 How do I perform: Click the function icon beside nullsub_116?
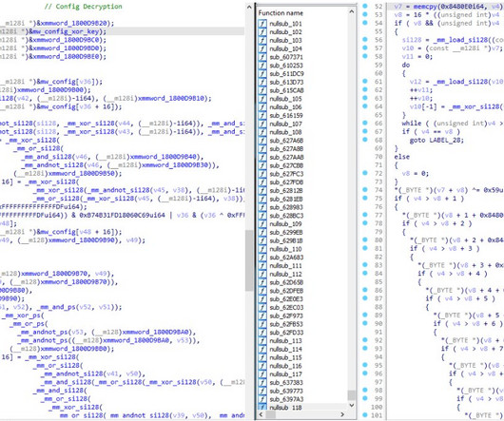point(262,366)
